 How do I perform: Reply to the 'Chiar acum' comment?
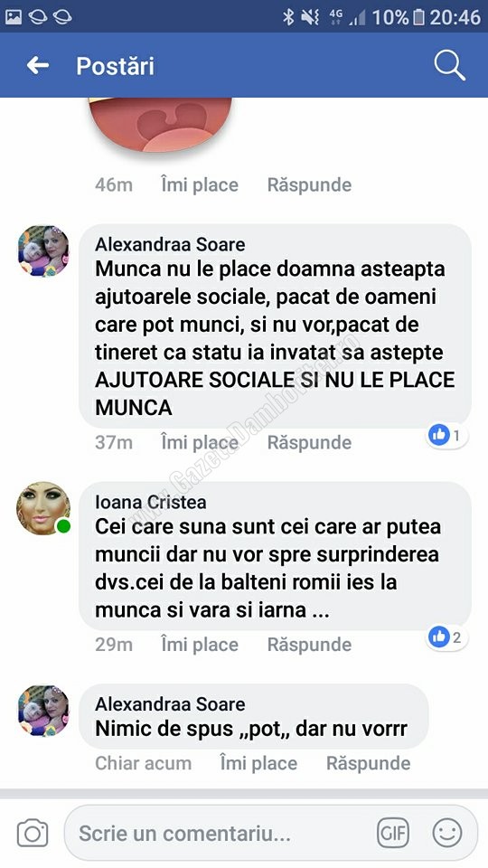(369, 763)
